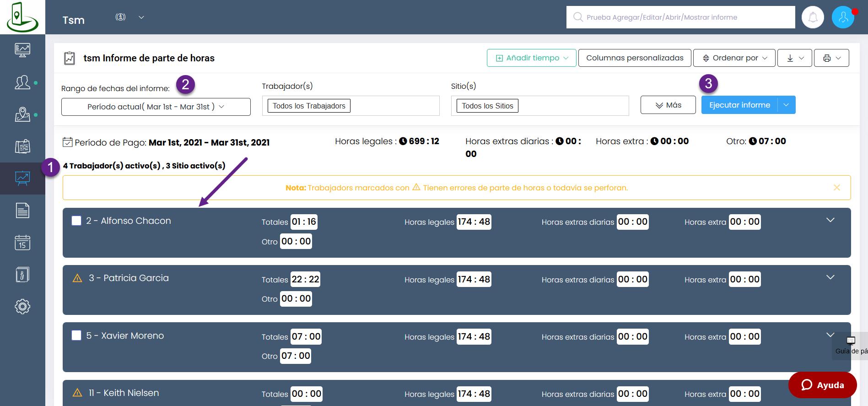The height and width of the screenshot is (406, 868).
Task: Click the print icon button
Action: click(831, 58)
